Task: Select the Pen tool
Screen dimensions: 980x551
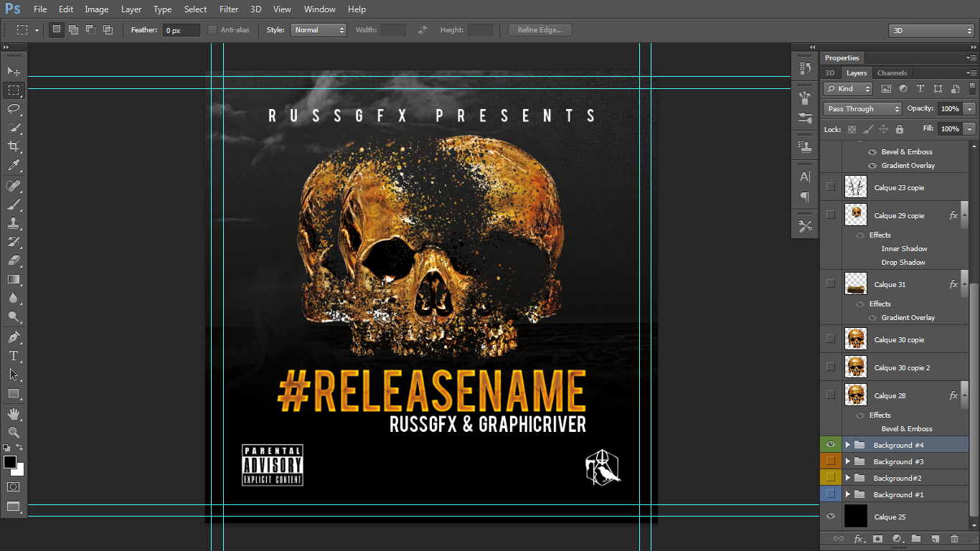Action: click(x=14, y=337)
